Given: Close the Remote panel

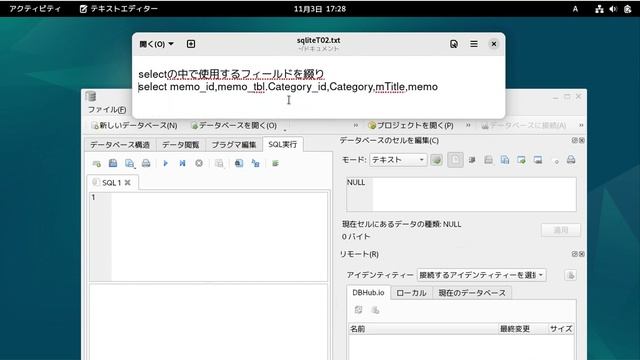Looking at the screenshot, I should (582, 254).
